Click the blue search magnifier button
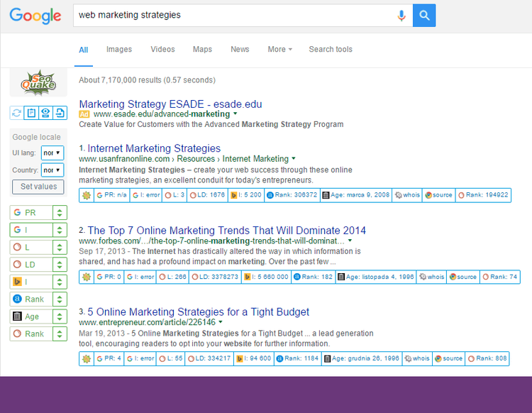 [424, 16]
